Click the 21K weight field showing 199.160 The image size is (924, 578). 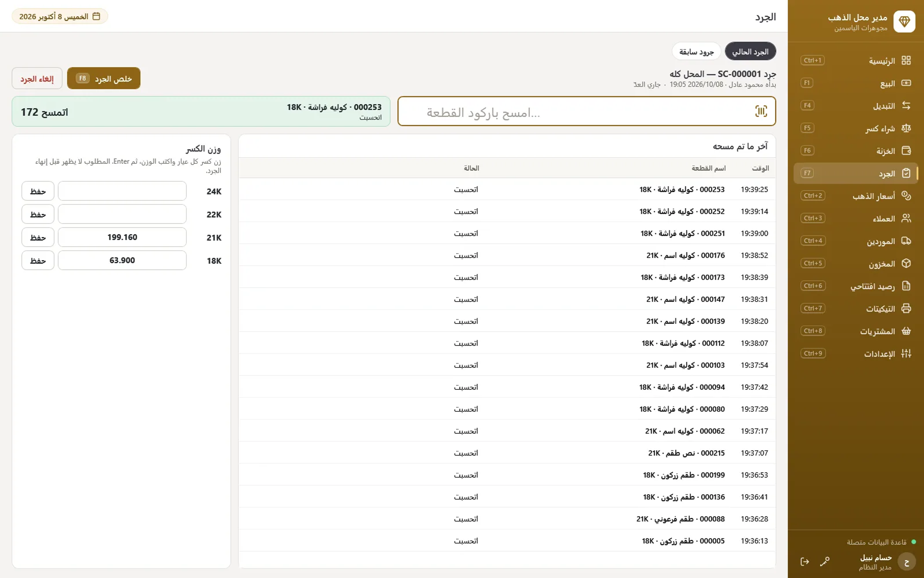point(122,237)
